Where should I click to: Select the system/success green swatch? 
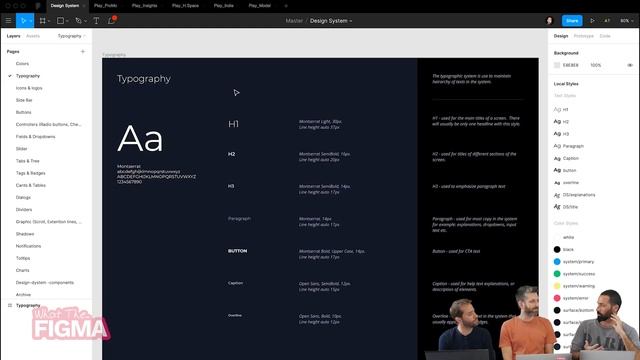(x=557, y=273)
